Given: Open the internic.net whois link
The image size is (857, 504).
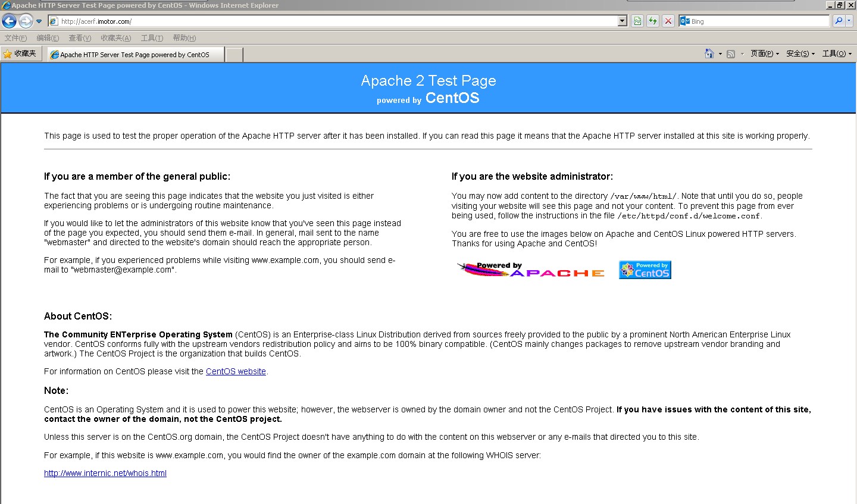Looking at the screenshot, I should pyautogui.click(x=105, y=473).
